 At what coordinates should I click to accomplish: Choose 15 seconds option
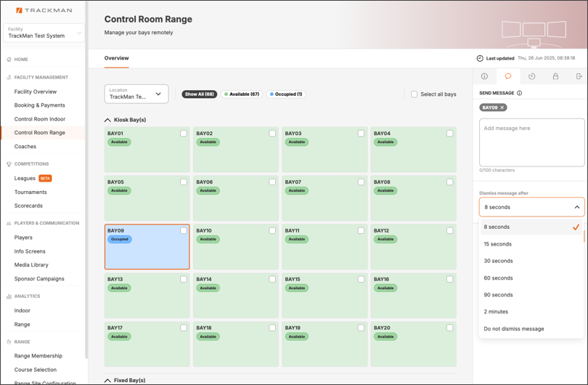[x=531, y=244]
